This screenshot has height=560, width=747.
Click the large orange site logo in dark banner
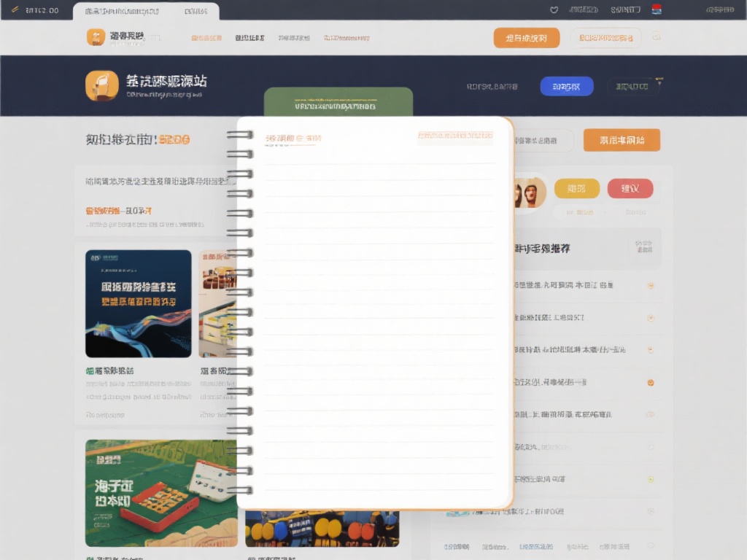(x=101, y=85)
